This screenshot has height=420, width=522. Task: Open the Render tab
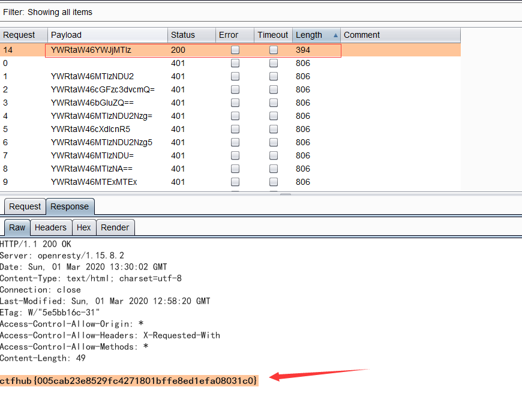pos(115,227)
